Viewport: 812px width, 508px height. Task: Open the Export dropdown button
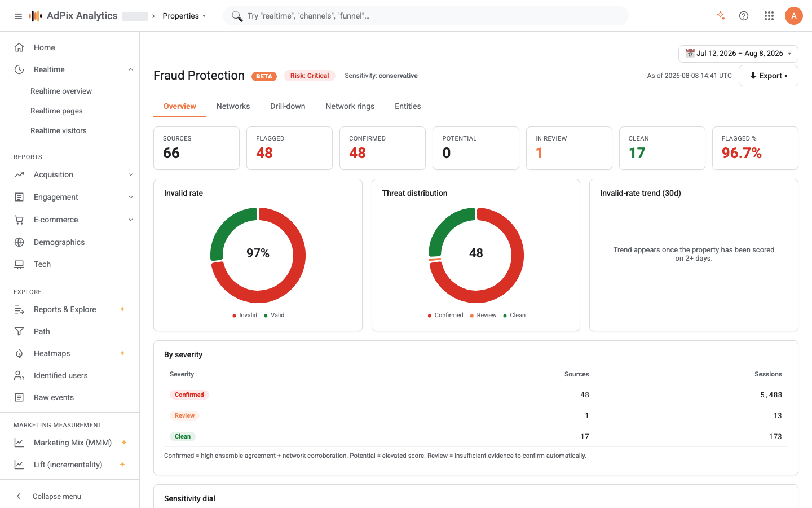pyautogui.click(x=769, y=76)
